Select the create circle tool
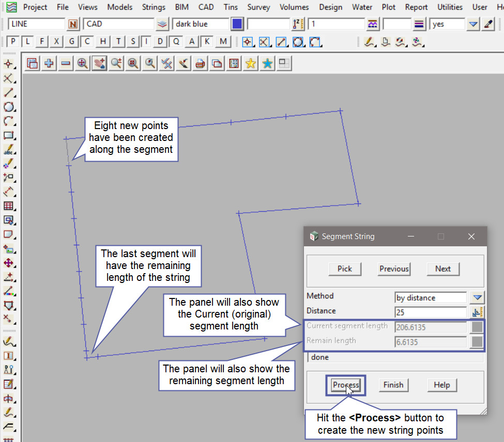This screenshot has height=442, width=504. (x=8, y=107)
